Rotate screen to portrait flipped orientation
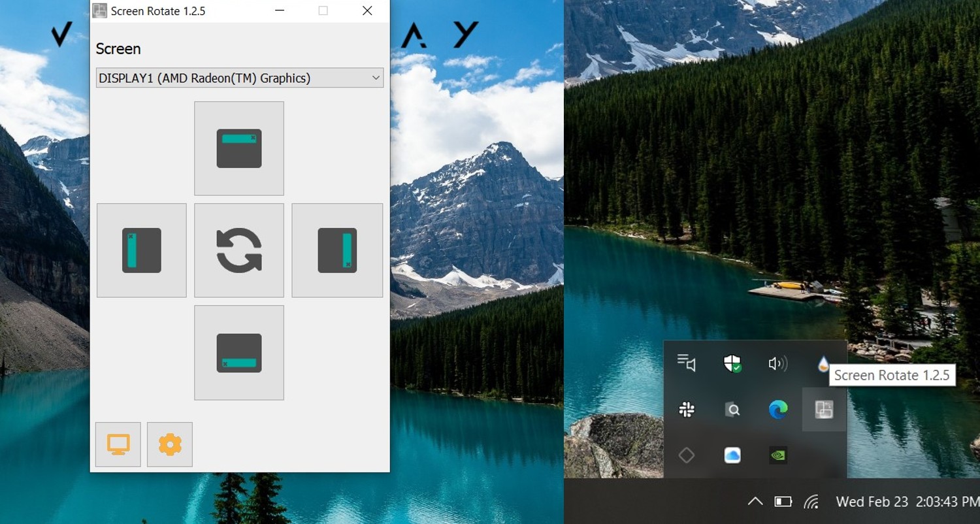Screen dimensions: 980x524 pos(336,250)
